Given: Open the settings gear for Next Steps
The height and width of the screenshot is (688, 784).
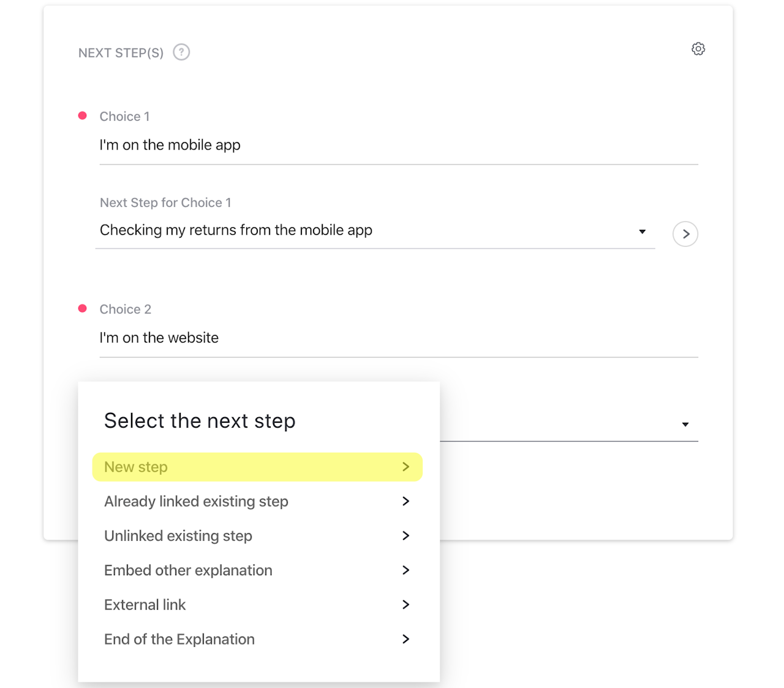Looking at the screenshot, I should [x=698, y=49].
